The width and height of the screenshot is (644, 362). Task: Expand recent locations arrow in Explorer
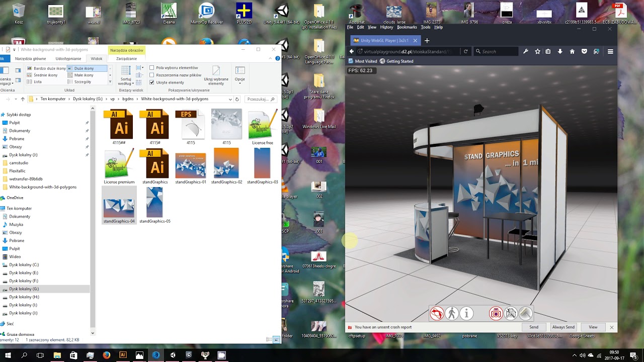tap(16, 99)
